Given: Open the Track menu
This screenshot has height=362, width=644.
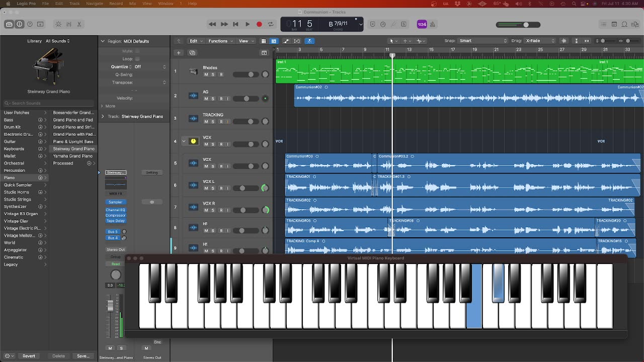Looking at the screenshot, I should [x=74, y=4].
